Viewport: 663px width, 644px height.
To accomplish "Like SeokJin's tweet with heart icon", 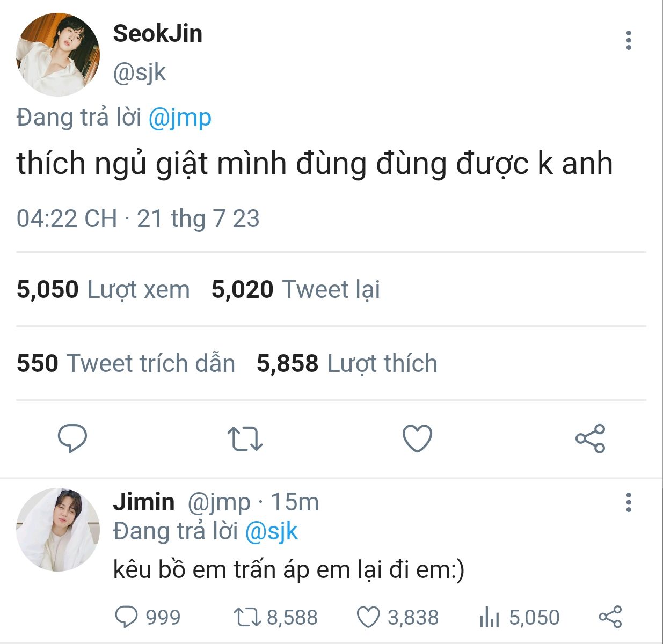I will 417,438.
